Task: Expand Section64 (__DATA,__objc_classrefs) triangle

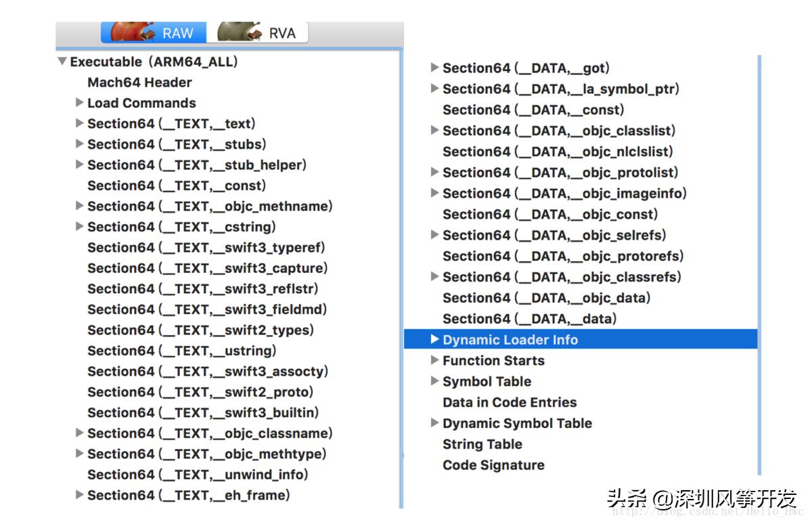Action: coord(435,277)
